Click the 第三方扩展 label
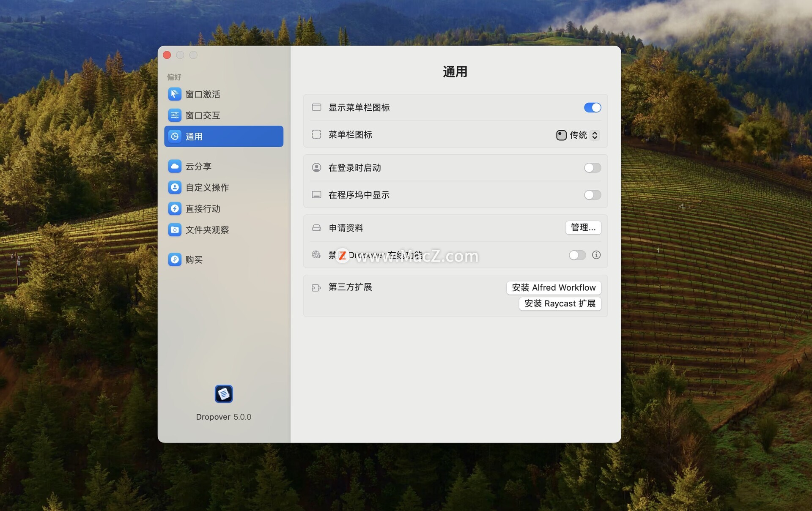 [350, 287]
